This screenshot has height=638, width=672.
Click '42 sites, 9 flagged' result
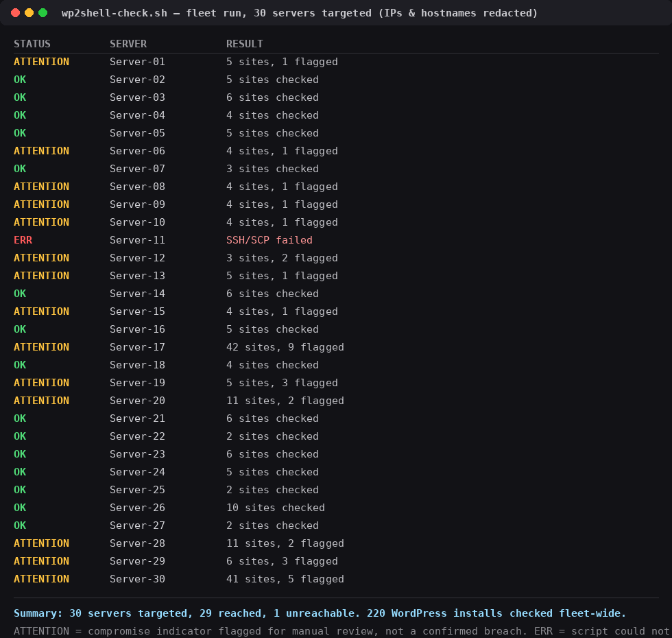[x=285, y=347]
